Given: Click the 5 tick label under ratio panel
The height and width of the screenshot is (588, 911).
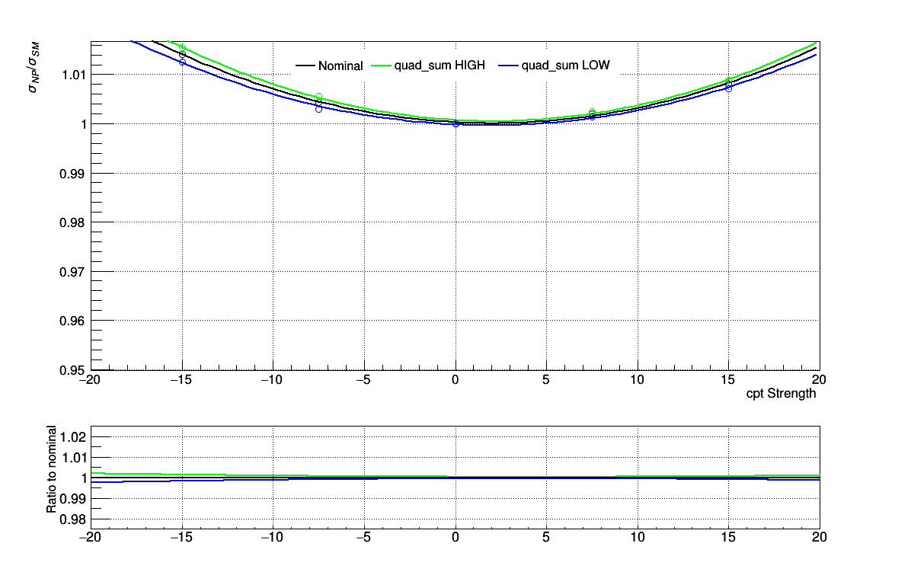Looking at the screenshot, I should pyautogui.click(x=545, y=538).
